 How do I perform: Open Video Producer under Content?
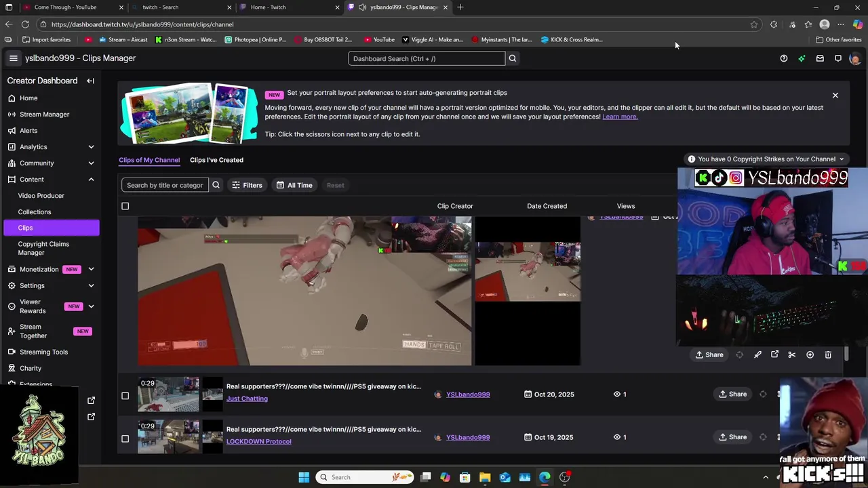[x=41, y=196]
